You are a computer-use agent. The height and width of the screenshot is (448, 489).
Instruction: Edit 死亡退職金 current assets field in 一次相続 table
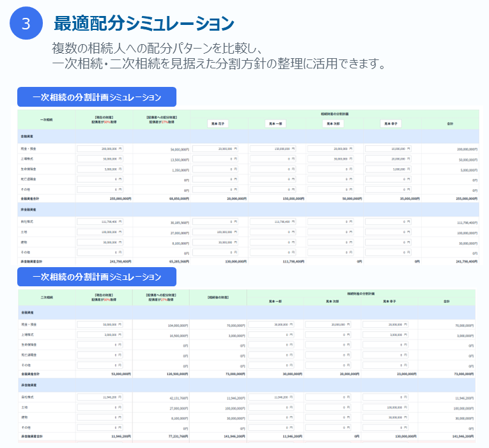coord(100,179)
